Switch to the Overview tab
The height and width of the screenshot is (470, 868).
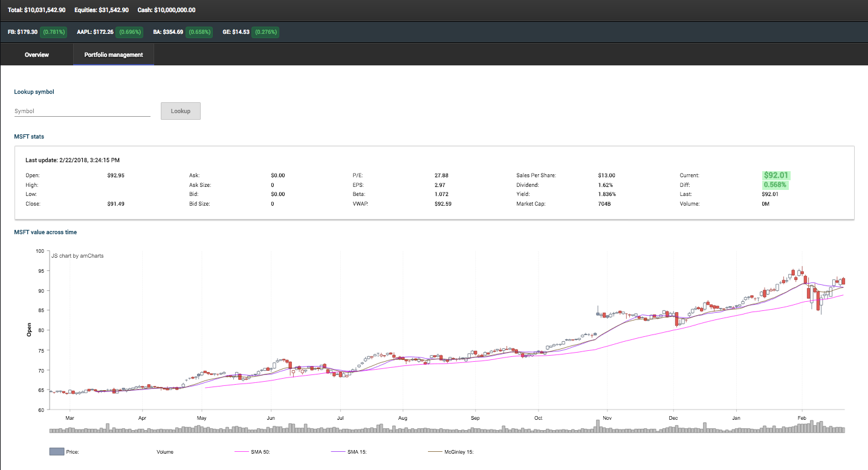pyautogui.click(x=37, y=55)
